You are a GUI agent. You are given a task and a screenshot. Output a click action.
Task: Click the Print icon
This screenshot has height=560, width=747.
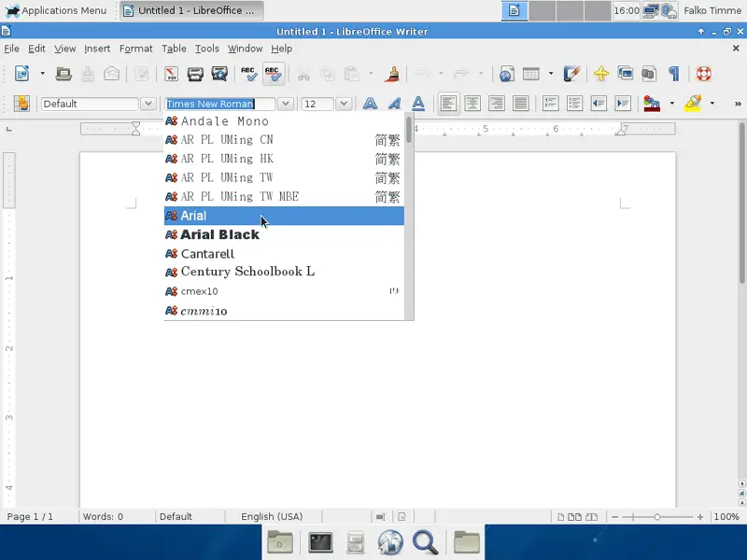tap(195, 74)
